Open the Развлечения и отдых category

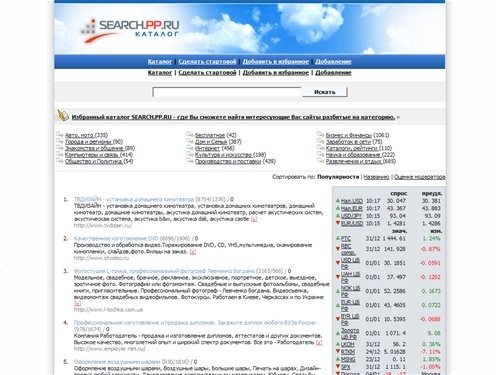pos(354,161)
